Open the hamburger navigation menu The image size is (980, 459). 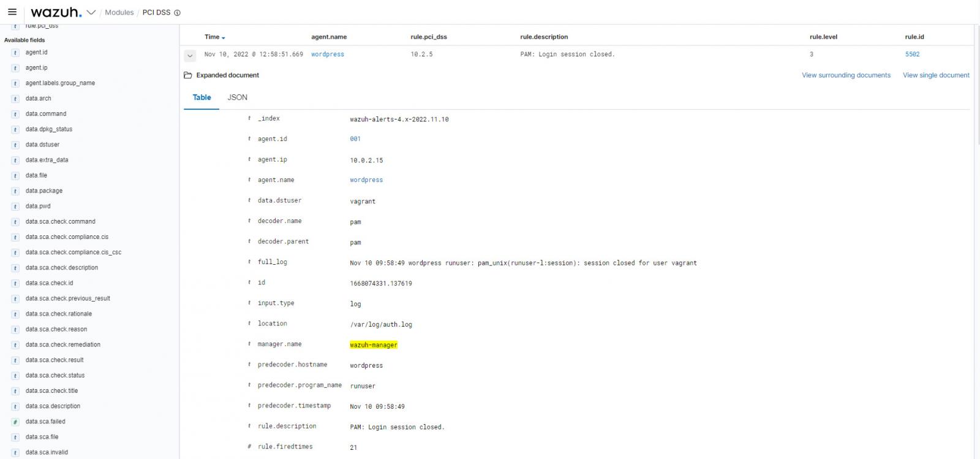(x=12, y=12)
